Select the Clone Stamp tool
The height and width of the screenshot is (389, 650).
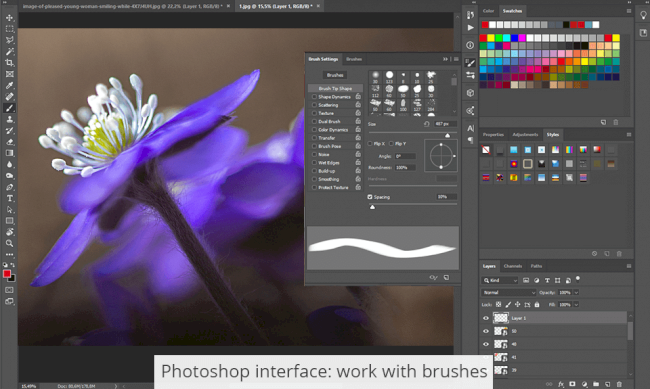(9, 119)
